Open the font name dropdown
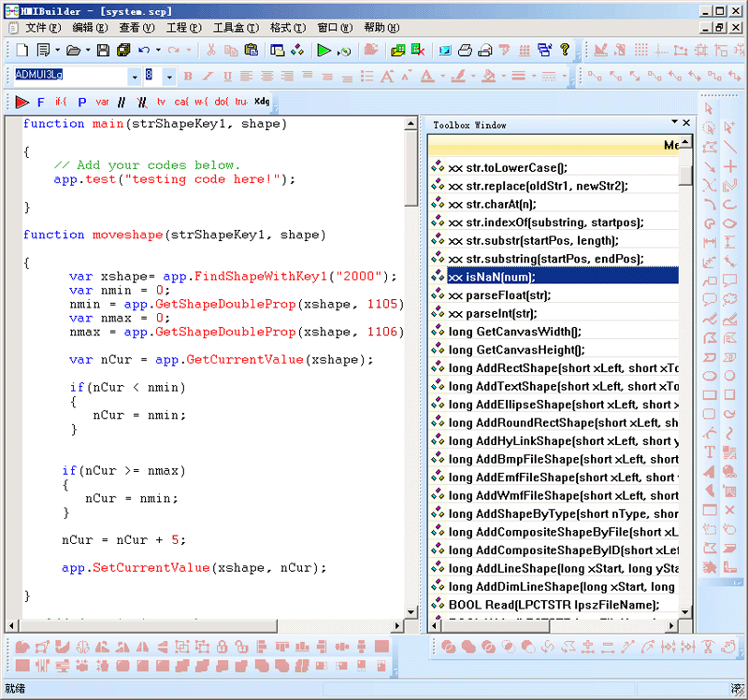Screen dimensions: 748x700 134,76
